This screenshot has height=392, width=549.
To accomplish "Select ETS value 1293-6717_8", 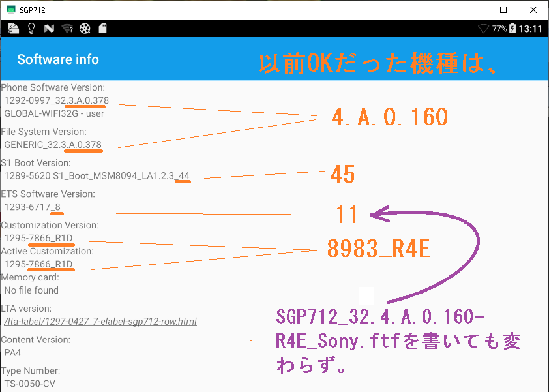I will [32, 207].
